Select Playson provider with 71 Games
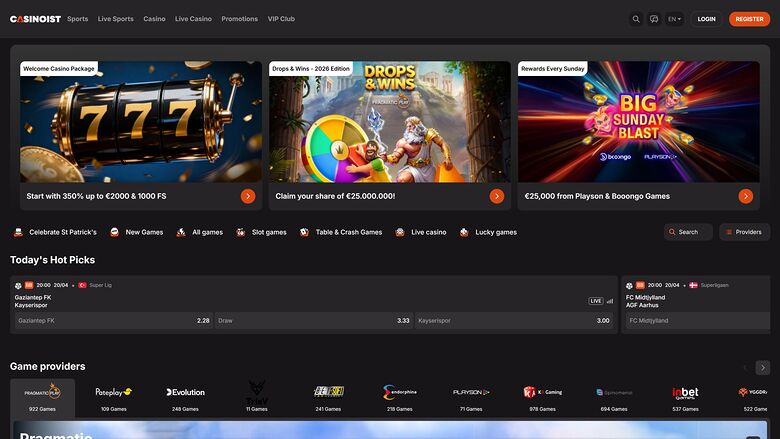 (471, 398)
